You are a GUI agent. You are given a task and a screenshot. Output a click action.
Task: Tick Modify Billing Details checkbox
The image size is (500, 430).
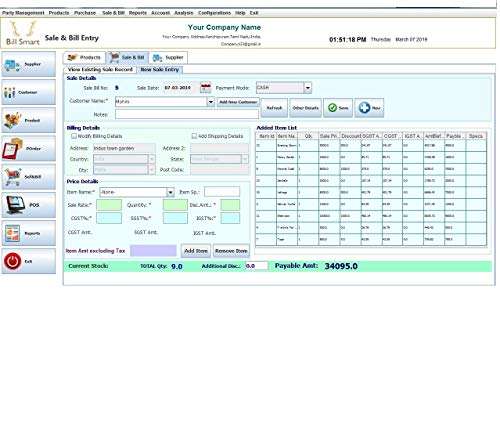(74, 136)
